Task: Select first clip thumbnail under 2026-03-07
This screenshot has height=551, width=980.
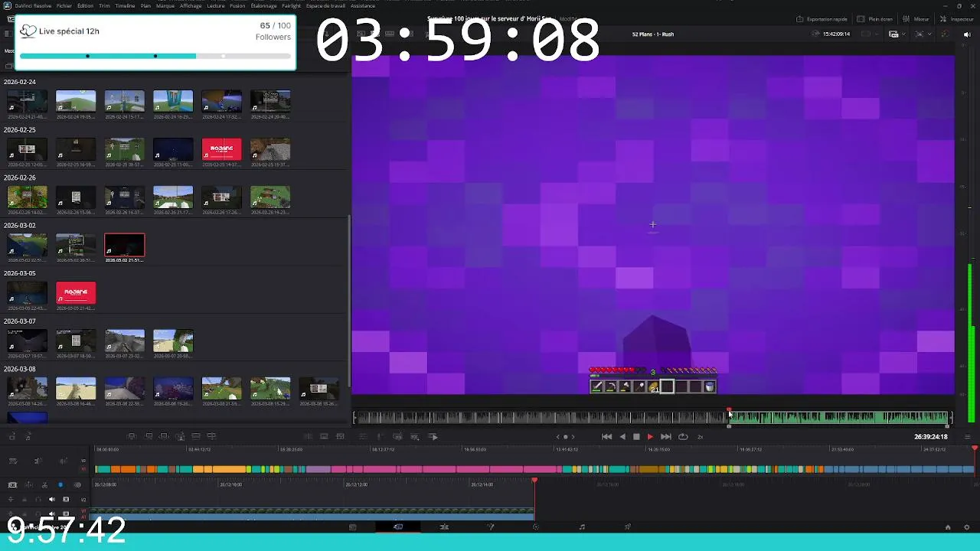Action: tap(27, 341)
